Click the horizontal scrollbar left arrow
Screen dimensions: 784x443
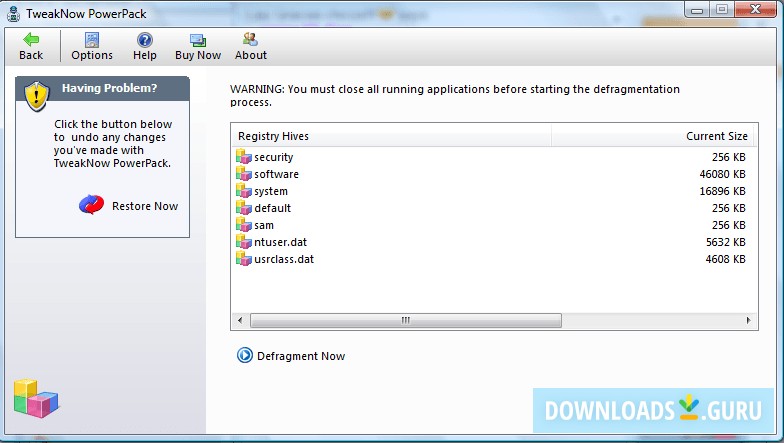click(x=240, y=320)
